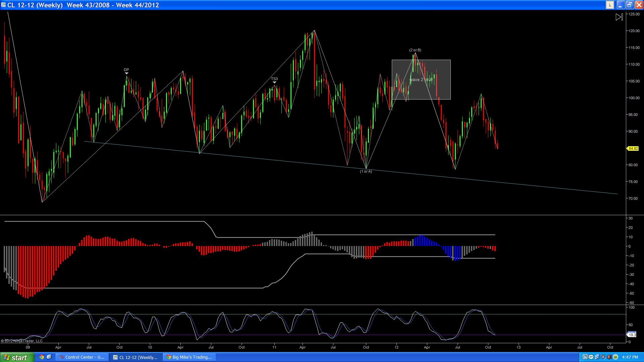Click the second quick launch icon
This screenshot has width=644, height=362.
(x=49, y=357)
